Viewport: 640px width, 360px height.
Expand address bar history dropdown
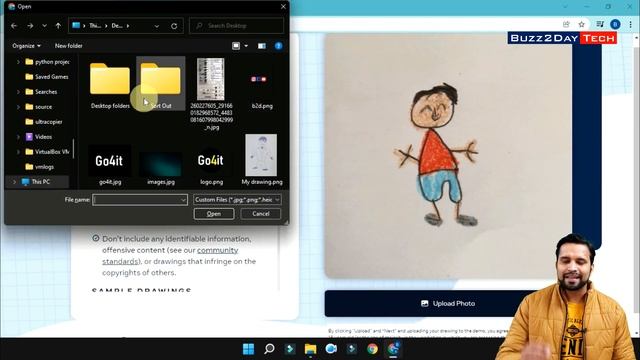tap(157, 26)
